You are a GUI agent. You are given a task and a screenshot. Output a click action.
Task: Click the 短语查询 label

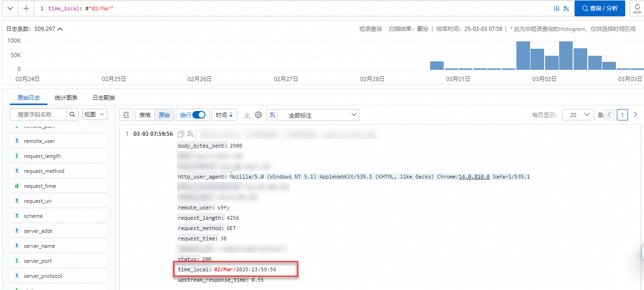(371, 29)
